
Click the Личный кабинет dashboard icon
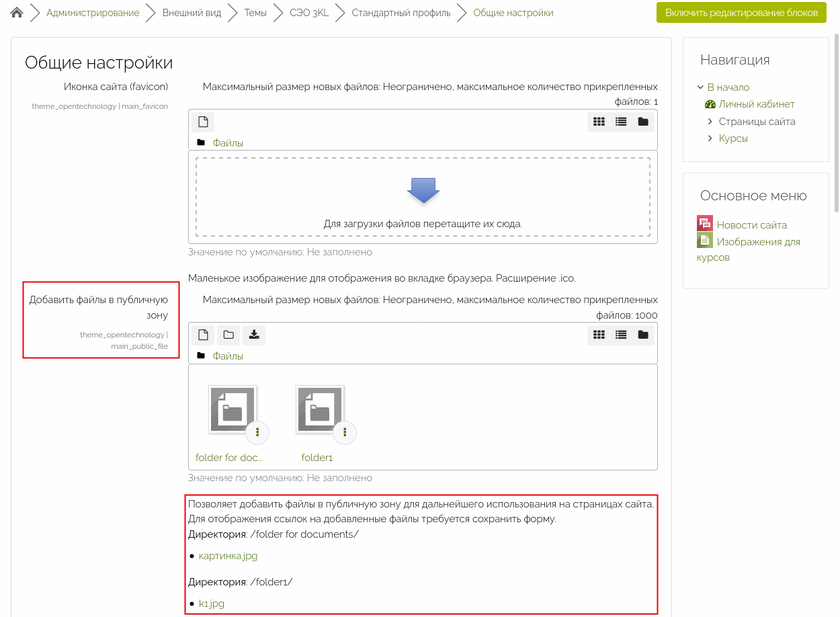pyautogui.click(x=710, y=104)
